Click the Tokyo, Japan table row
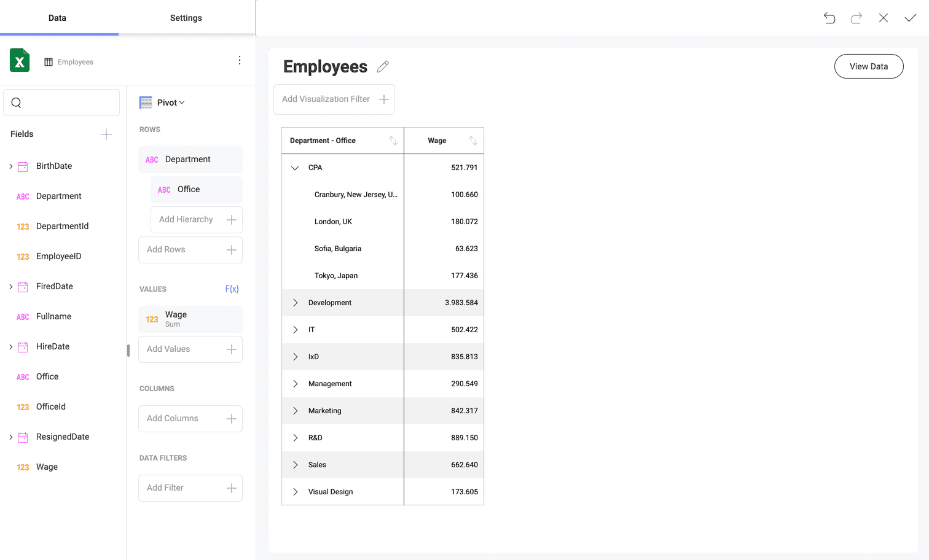 tap(383, 276)
